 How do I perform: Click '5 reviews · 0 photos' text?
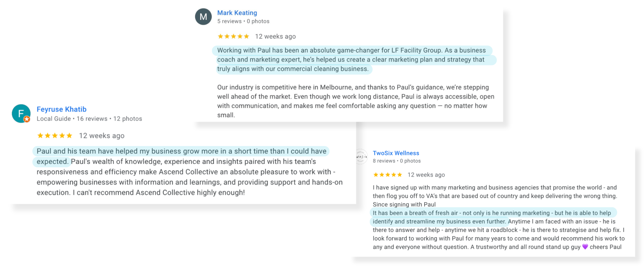click(x=243, y=21)
